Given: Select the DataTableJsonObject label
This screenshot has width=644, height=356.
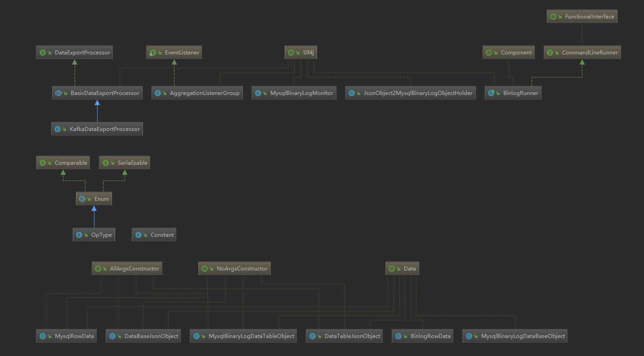Looking at the screenshot, I should point(352,336).
